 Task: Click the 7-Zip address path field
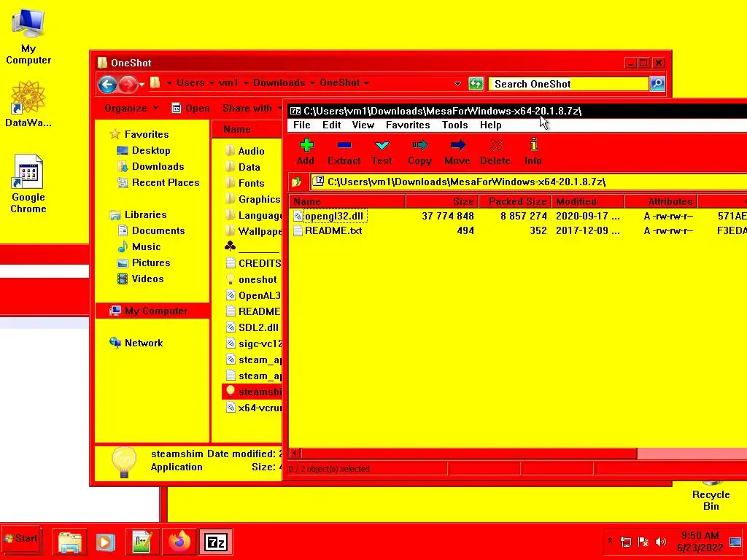tap(529, 182)
